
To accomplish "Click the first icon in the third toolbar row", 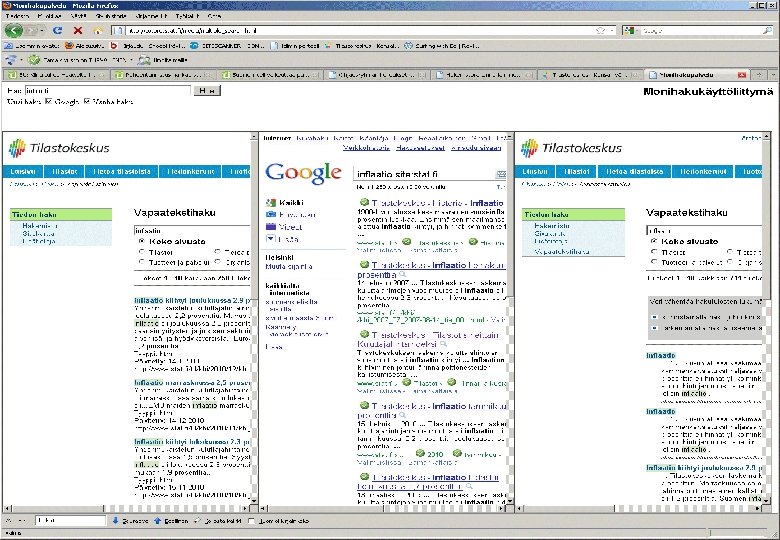I will tap(10, 60).
